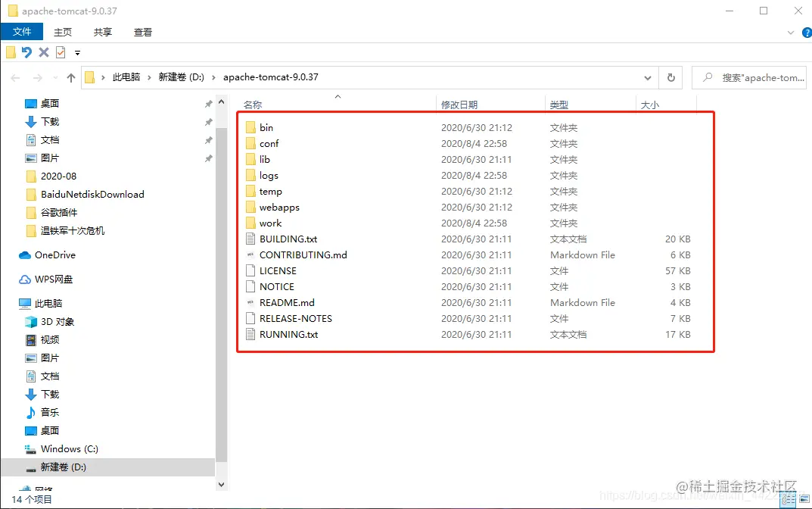The image size is (812, 509).
Task: Select the RUNNING.txt file
Action: click(288, 335)
